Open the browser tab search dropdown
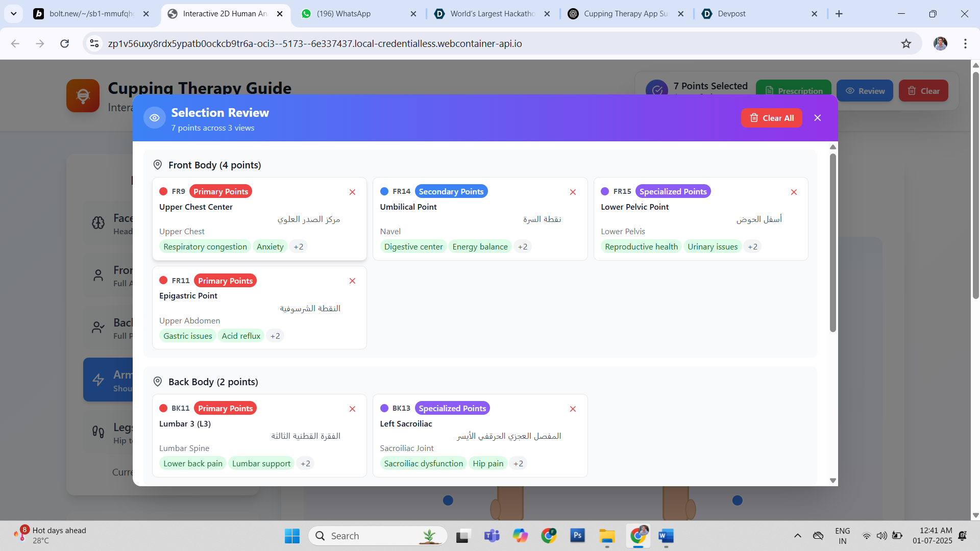Image resolution: width=980 pixels, height=551 pixels. [14, 14]
